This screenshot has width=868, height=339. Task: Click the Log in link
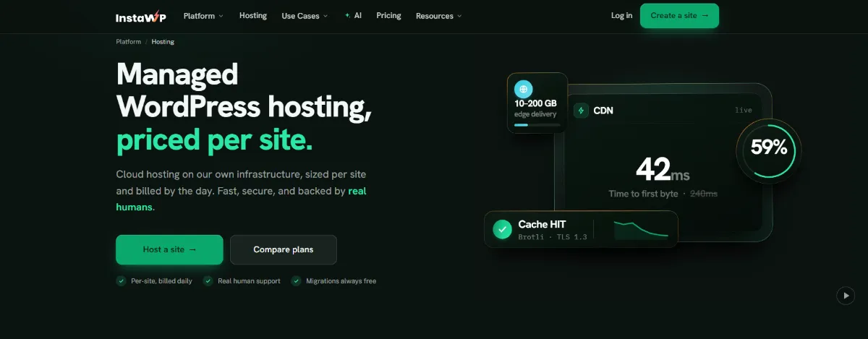621,15
